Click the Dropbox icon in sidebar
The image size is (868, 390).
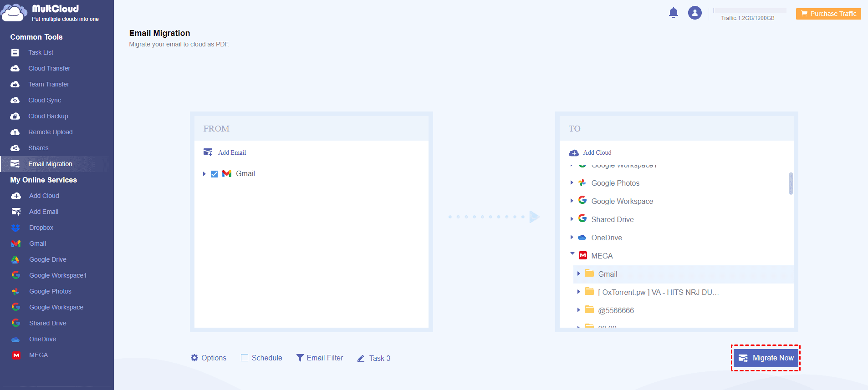click(x=16, y=228)
